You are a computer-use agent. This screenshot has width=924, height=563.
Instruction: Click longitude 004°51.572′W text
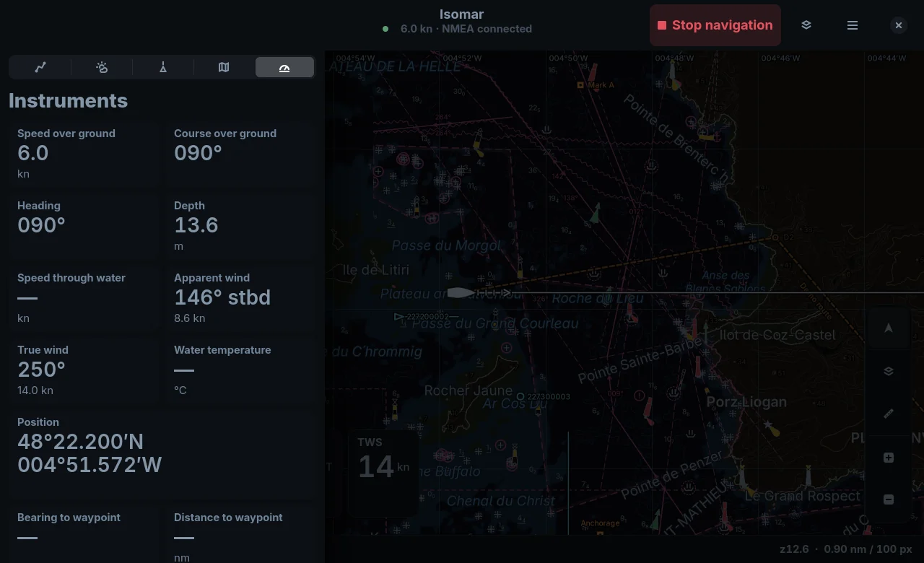[90, 465]
